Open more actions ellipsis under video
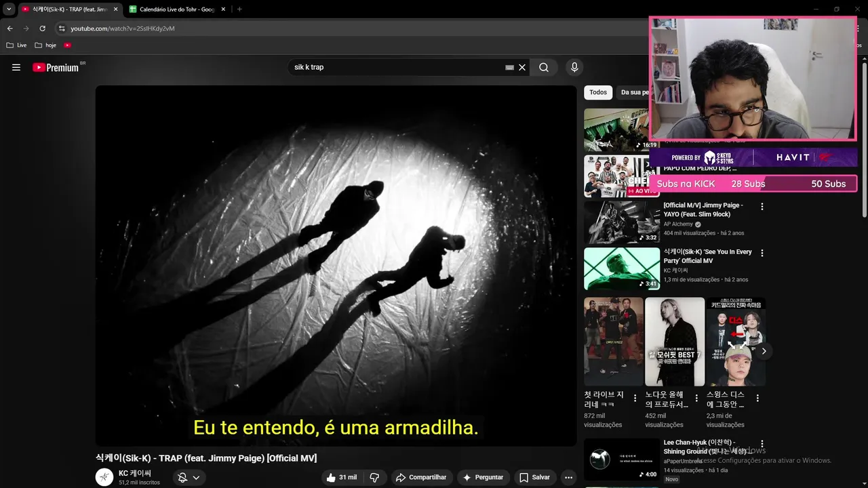868x488 pixels. tap(568, 477)
